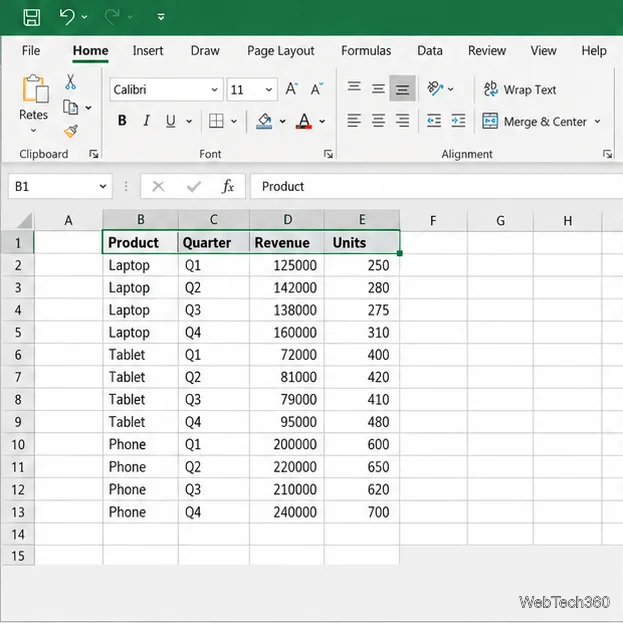The image size is (623, 623).
Task: Apply the red Font Color
Action: coord(304,121)
